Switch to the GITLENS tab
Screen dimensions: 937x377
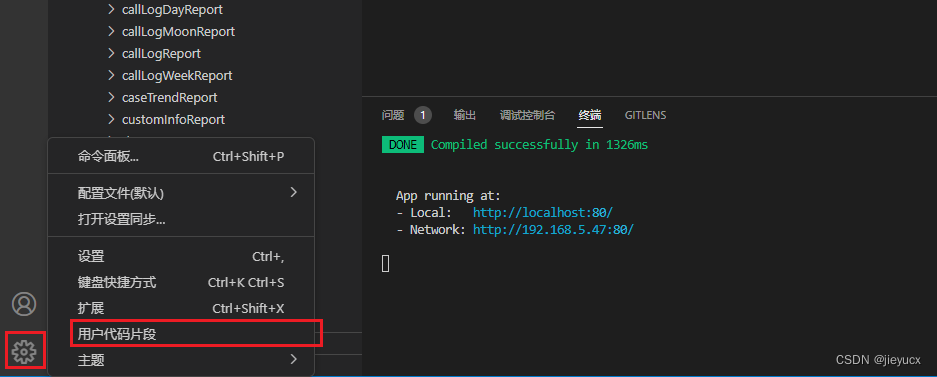point(645,115)
